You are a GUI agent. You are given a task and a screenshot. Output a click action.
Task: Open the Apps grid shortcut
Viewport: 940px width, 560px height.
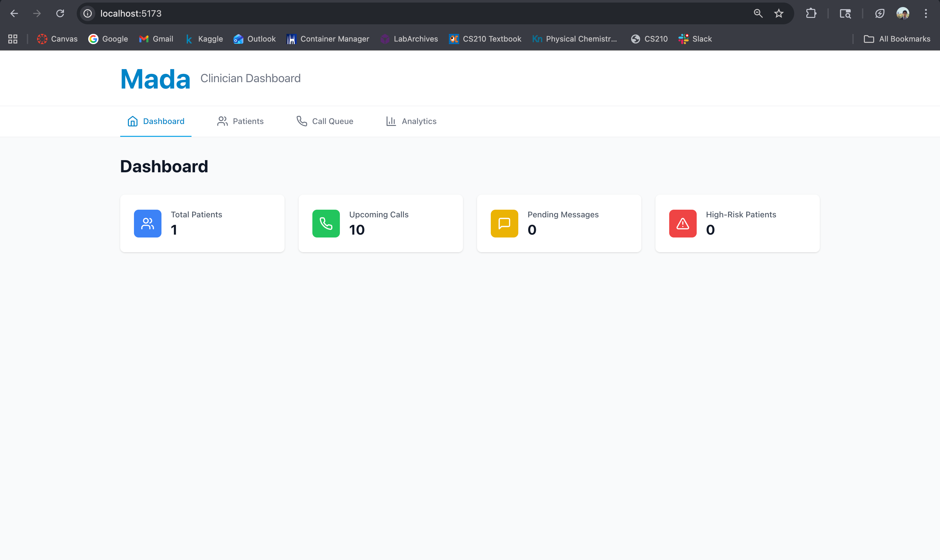13,39
